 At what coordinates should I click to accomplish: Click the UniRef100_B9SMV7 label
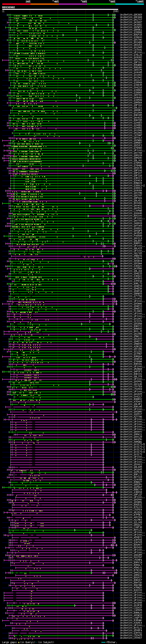click(131, 545)
